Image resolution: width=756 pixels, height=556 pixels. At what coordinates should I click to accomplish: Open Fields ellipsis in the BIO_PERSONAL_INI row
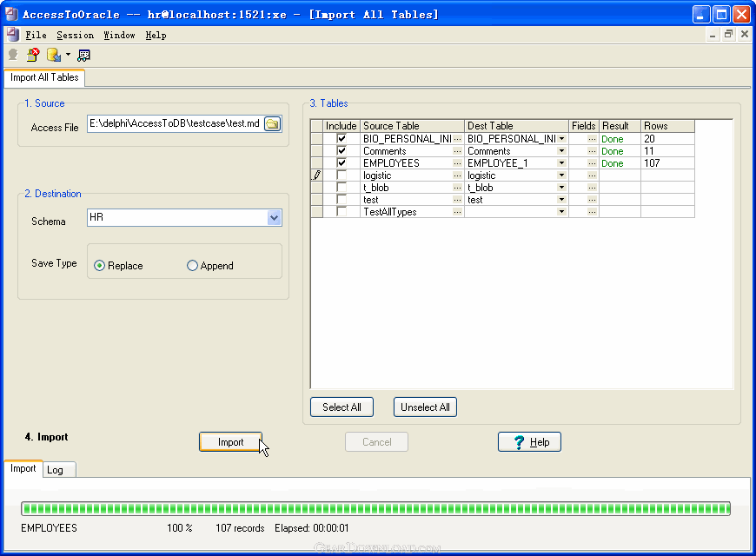coord(592,139)
